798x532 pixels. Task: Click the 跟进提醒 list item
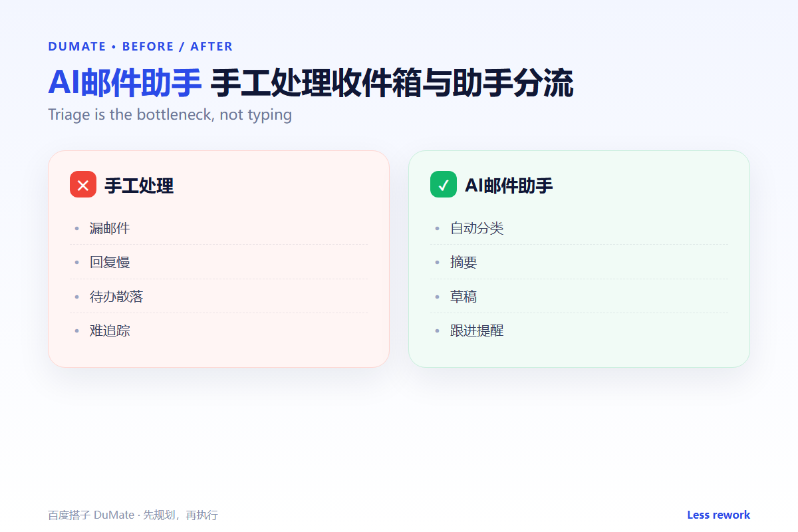(579, 331)
